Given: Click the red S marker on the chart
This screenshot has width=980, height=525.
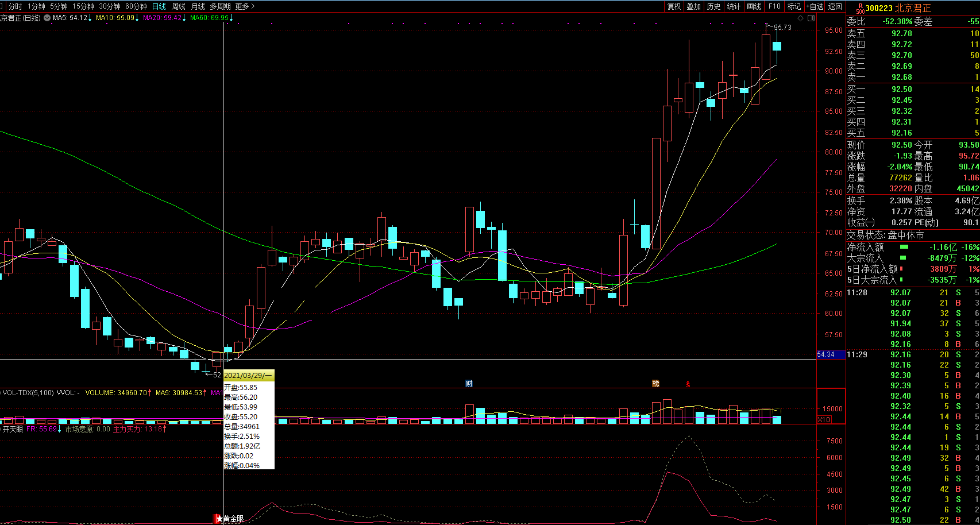Looking at the screenshot, I should click(688, 384).
